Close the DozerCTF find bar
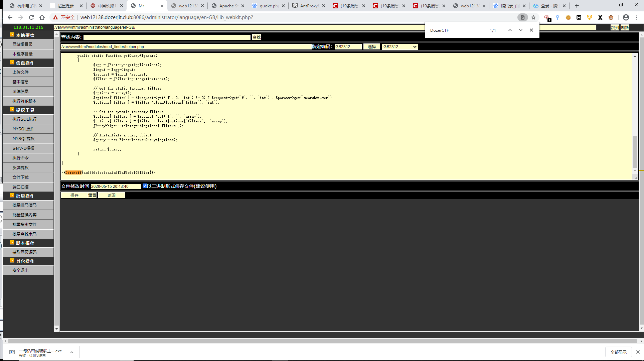Image resolution: width=644 pixels, height=361 pixels. coord(531,30)
